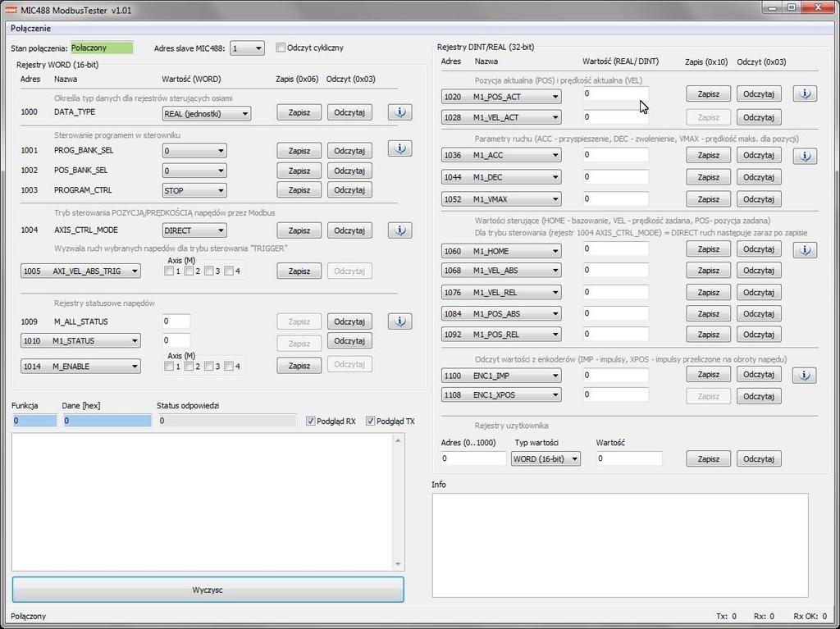
Task: Click the M1_ACC value input
Action: [615, 155]
